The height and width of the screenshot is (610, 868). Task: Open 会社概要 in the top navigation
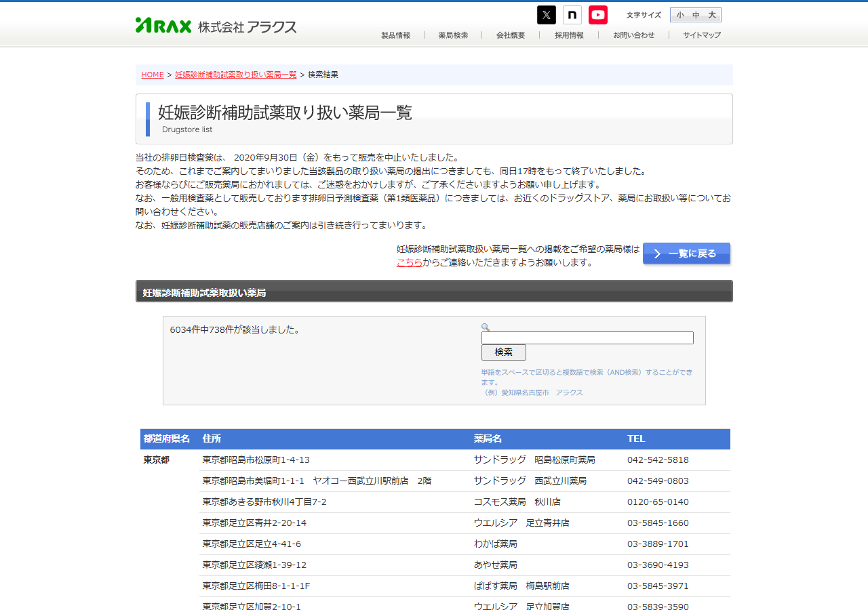pyautogui.click(x=511, y=35)
